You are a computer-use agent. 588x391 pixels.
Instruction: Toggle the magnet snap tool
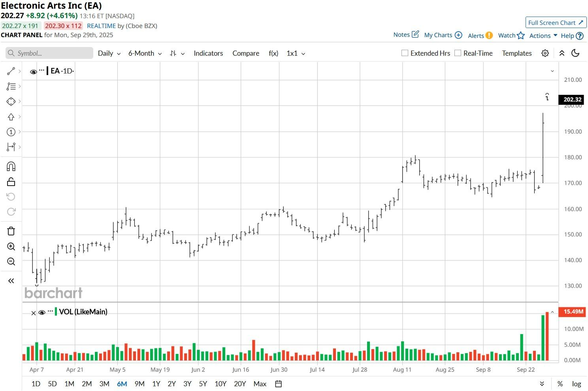coord(11,166)
